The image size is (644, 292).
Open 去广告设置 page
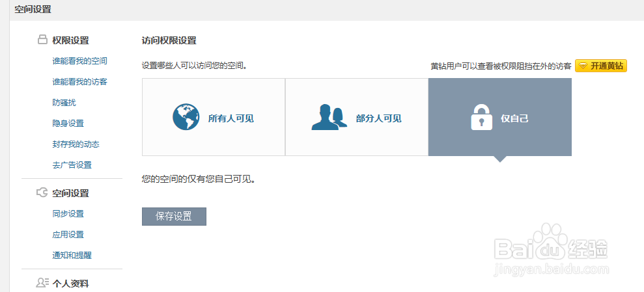[72, 165]
